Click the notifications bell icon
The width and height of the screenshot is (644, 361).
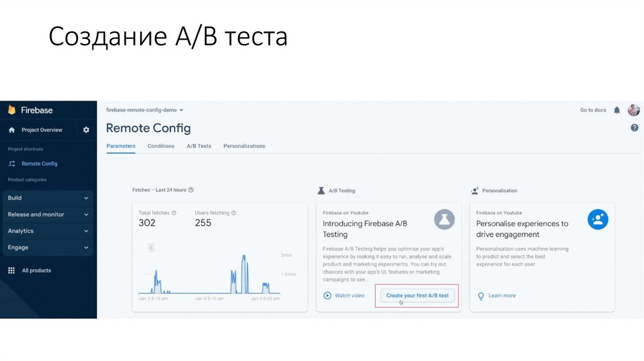(617, 110)
